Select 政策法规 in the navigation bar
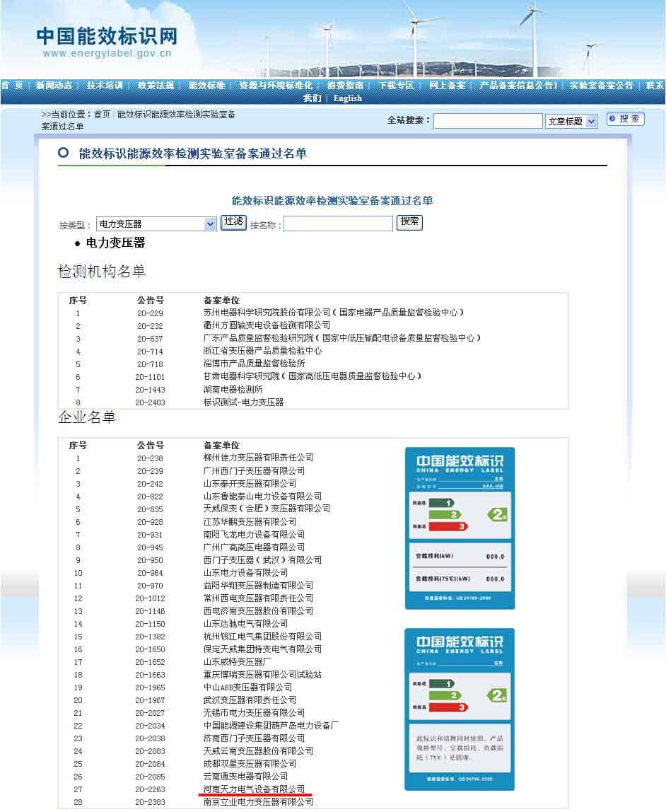Screen dimensions: 666x812 coord(156,86)
